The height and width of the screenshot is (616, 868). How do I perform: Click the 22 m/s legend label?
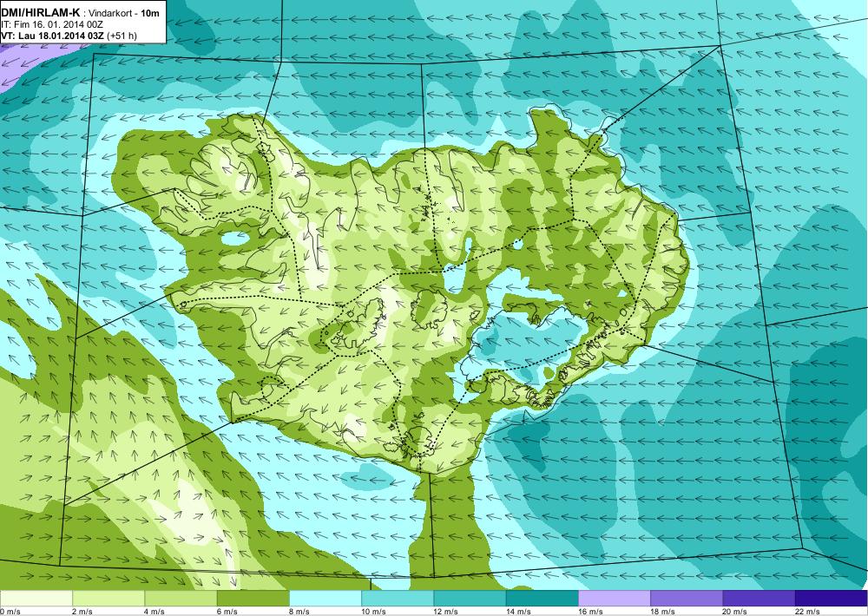point(807,612)
